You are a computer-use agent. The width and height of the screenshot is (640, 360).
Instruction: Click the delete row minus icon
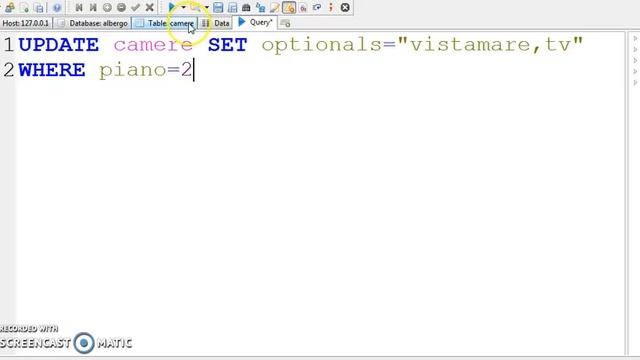point(121,7)
